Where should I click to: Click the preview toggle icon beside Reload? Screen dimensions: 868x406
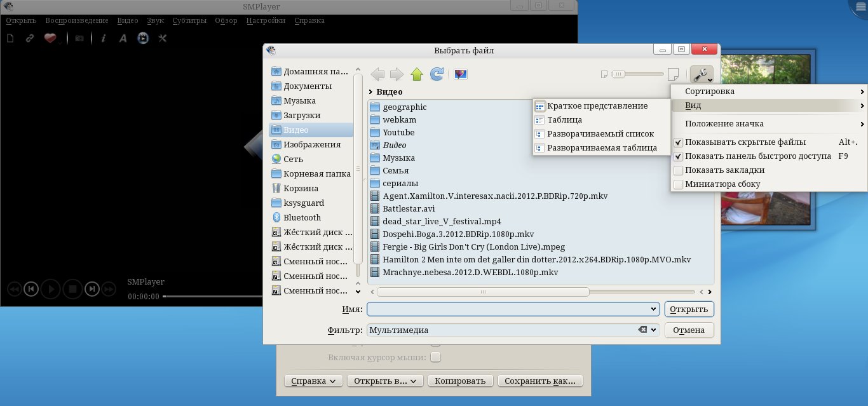click(x=461, y=75)
